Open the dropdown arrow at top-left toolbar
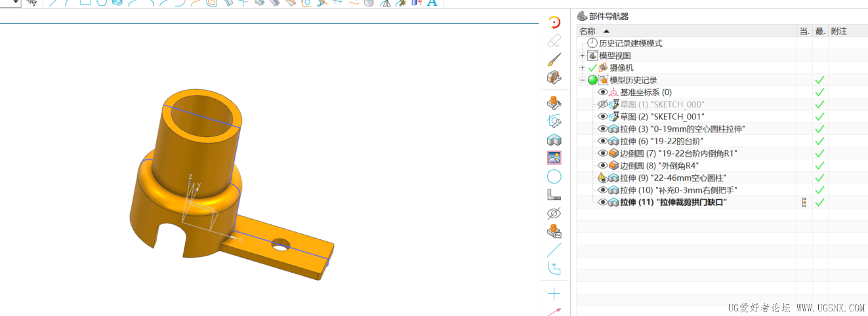 [x=14, y=3]
